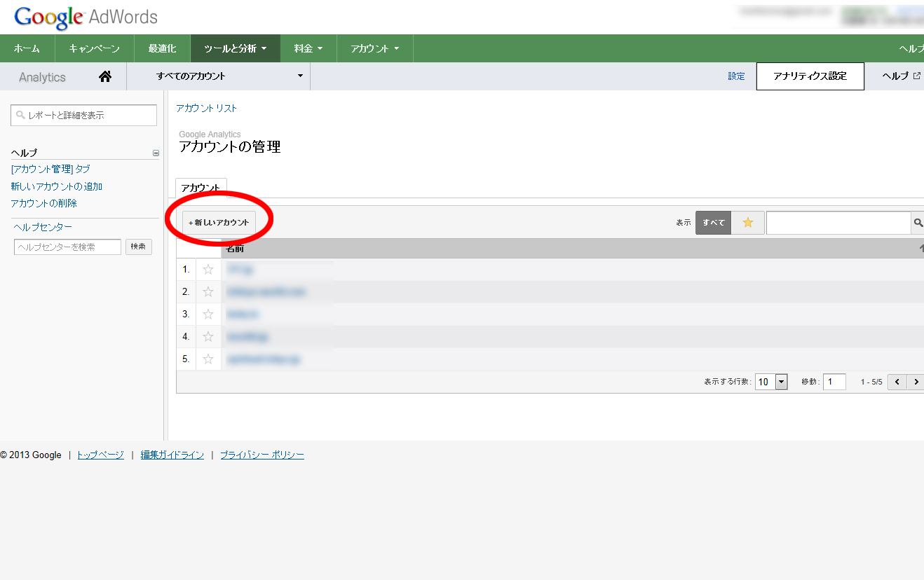Open the キャンペーン tab
The image size is (924, 580).
(x=94, y=48)
